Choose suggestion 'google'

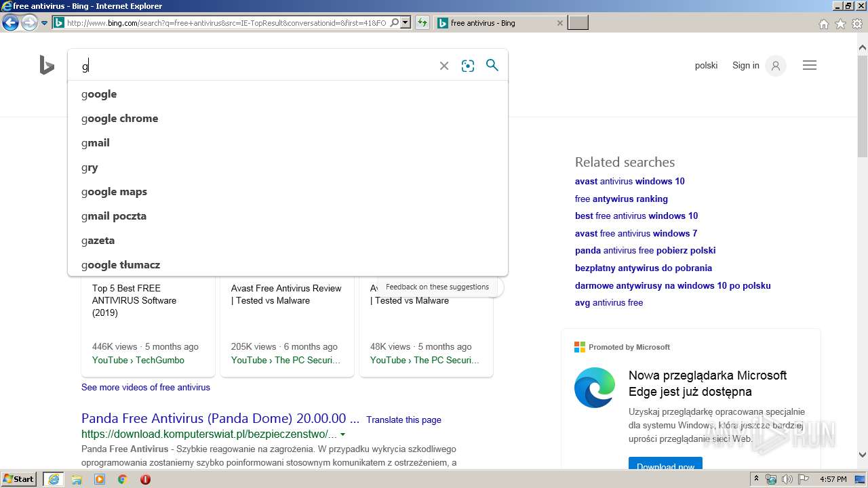[288, 94]
